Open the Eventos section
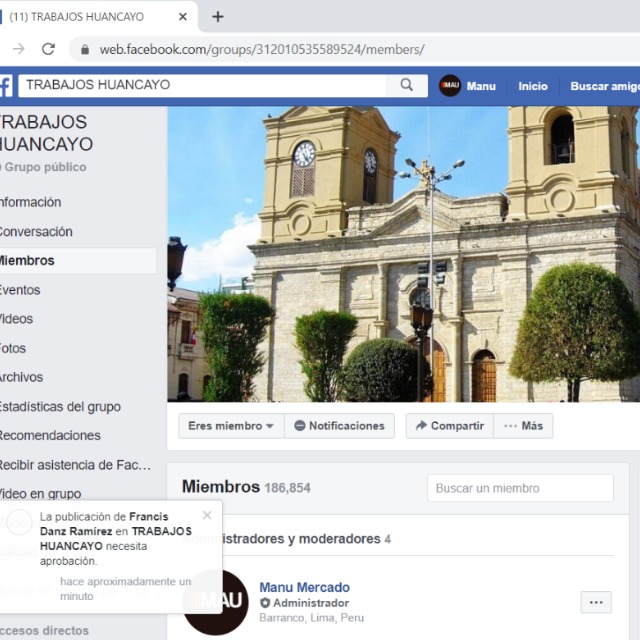The width and height of the screenshot is (640, 640). (20, 290)
